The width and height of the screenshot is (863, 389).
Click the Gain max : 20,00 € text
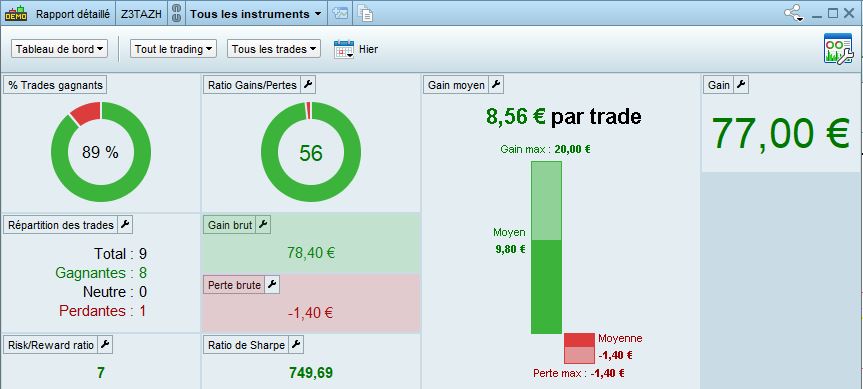545,149
